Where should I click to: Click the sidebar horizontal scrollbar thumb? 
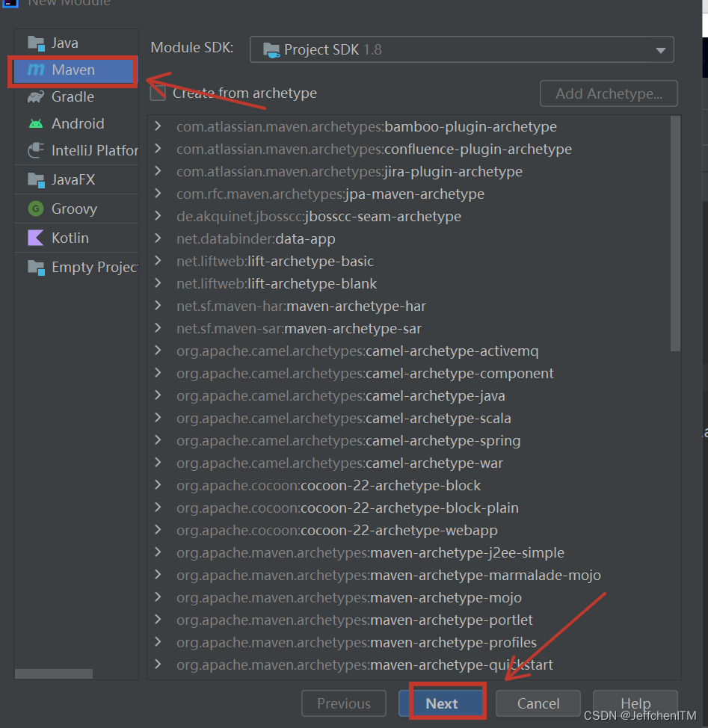[54, 673]
